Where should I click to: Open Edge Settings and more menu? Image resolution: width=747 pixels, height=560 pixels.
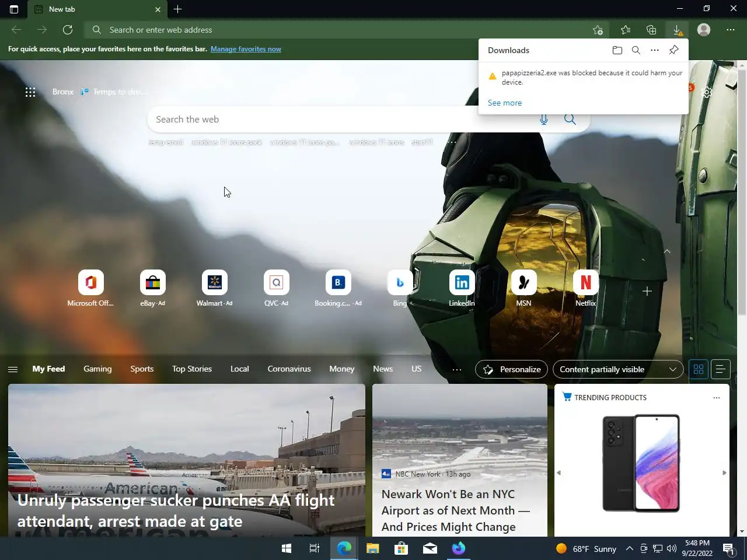(731, 30)
